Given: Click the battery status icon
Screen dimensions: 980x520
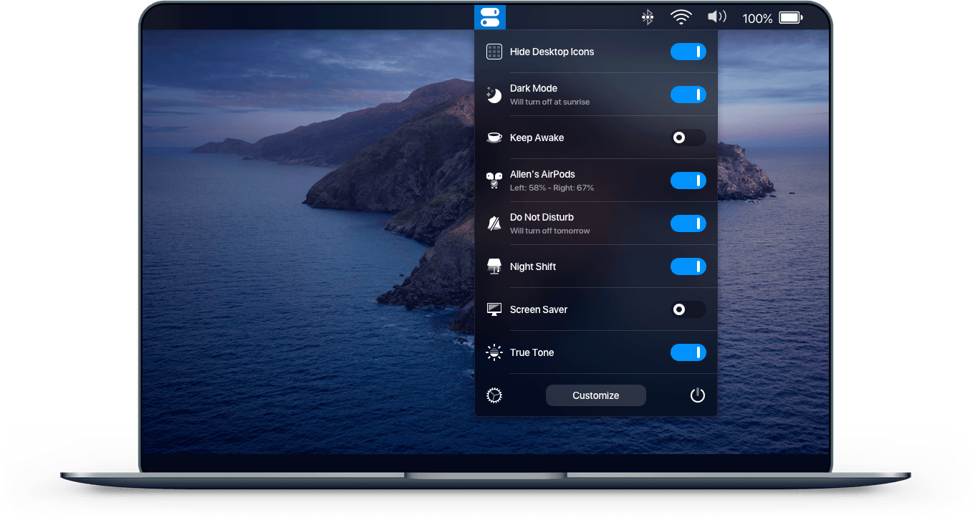Looking at the screenshot, I should pyautogui.click(x=791, y=18).
